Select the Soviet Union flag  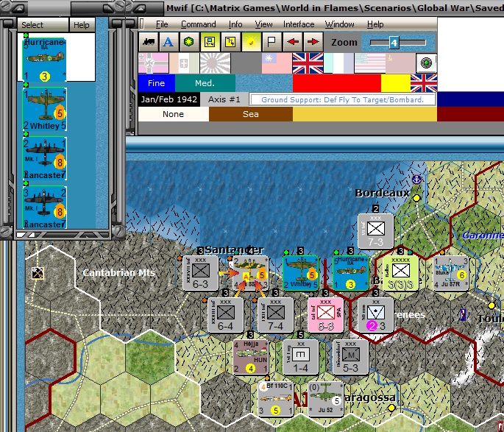pyautogui.click(x=400, y=63)
